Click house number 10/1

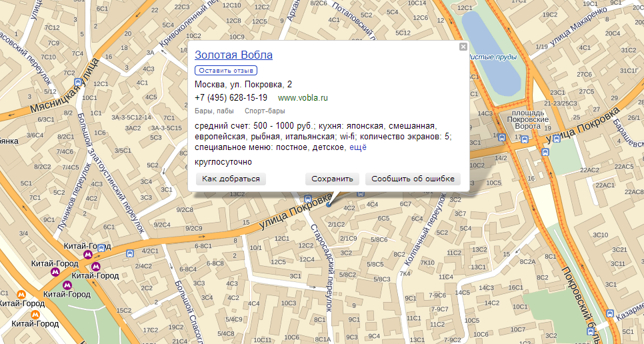click(x=255, y=247)
